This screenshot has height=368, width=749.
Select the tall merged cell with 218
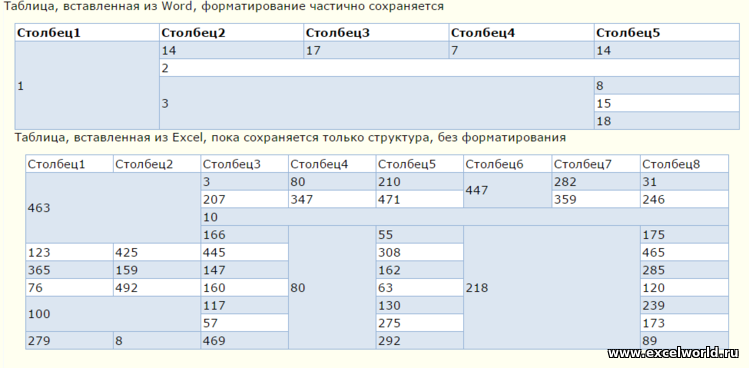click(x=552, y=287)
